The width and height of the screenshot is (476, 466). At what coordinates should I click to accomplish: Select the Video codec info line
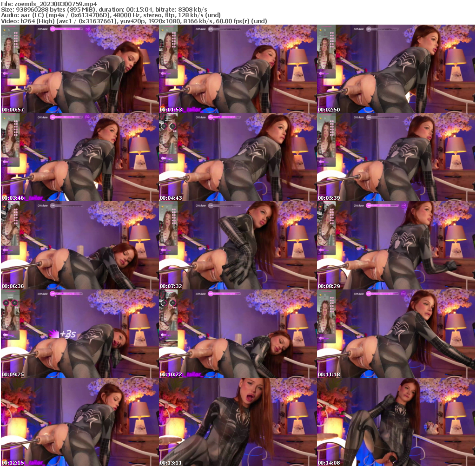click(134, 21)
